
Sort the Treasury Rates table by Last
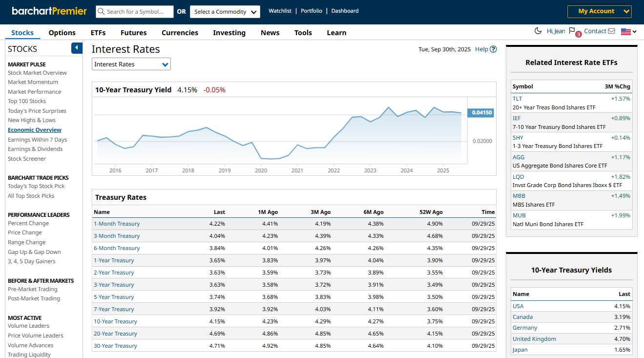pos(219,212)
